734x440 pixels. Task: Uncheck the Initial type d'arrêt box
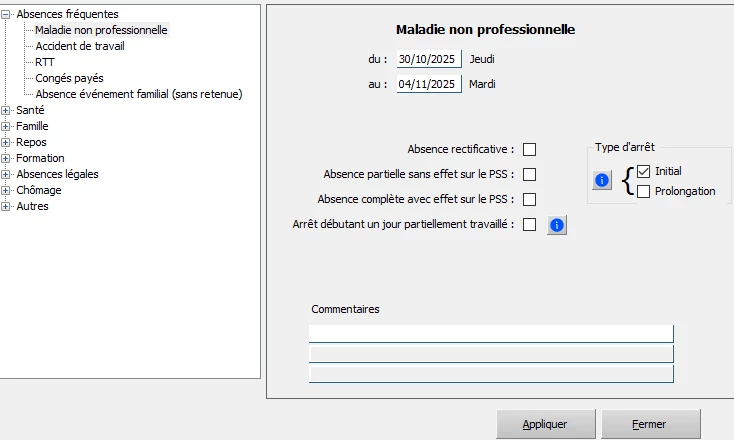click(644, 172)
